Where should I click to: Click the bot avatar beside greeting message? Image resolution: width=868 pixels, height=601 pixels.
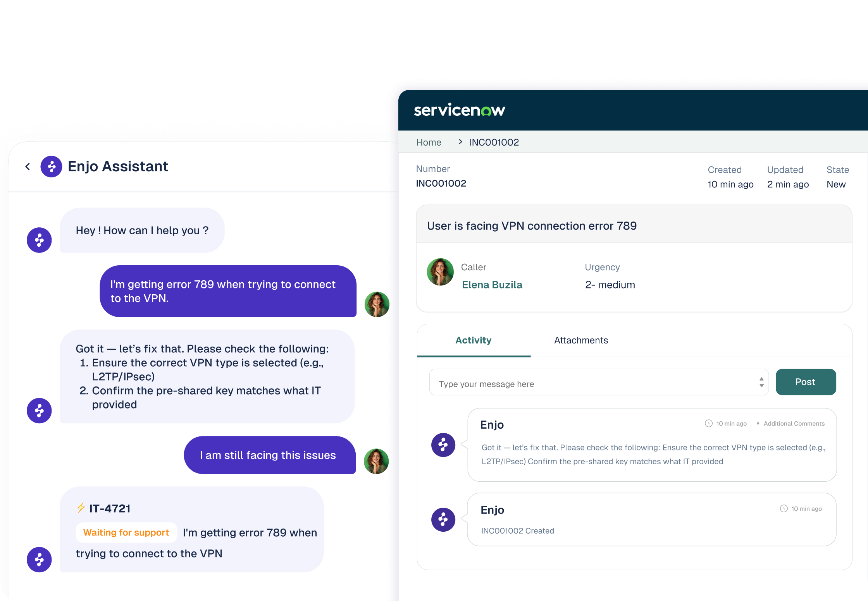(39, 240)
